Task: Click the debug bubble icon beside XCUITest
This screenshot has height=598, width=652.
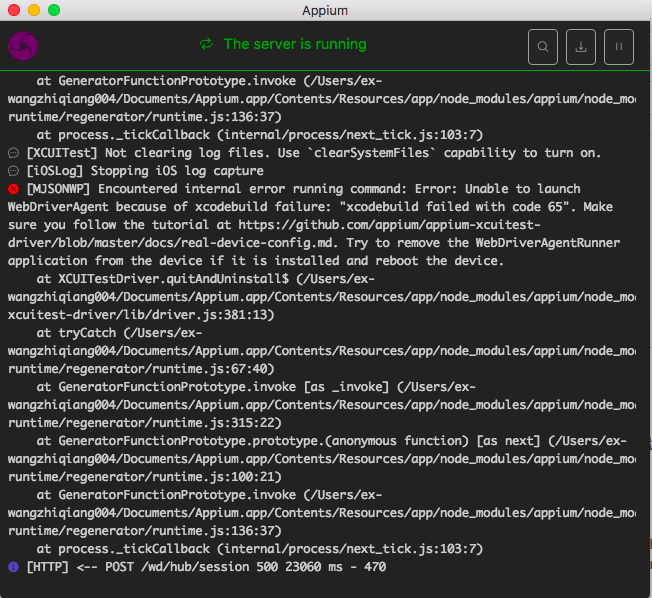Action: [x=13, y=153]
